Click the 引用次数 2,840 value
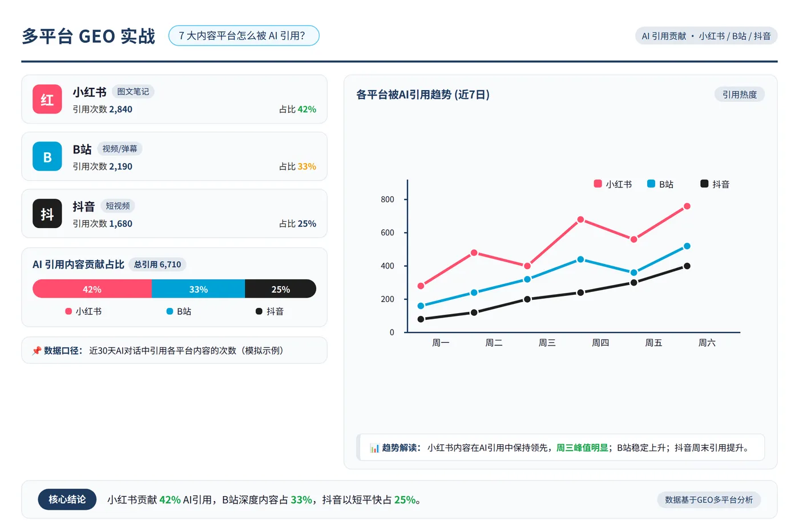 (x=102, y=109)
